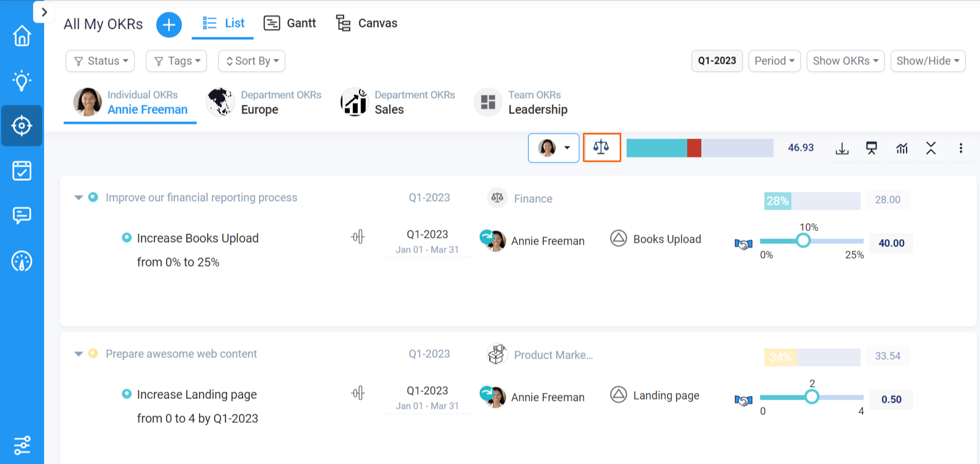Click the blue plus add OKR button
The height and width of the screenshot is (464, 980).
[x=169, y=25]
